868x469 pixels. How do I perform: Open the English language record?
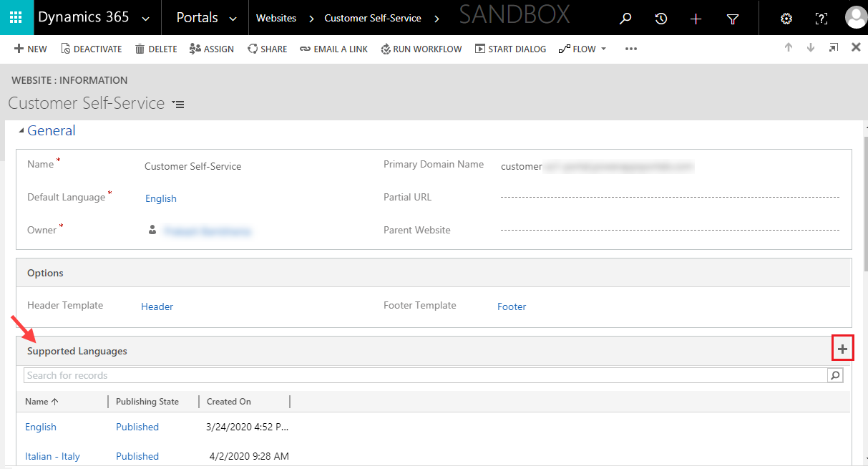point(41,427)
